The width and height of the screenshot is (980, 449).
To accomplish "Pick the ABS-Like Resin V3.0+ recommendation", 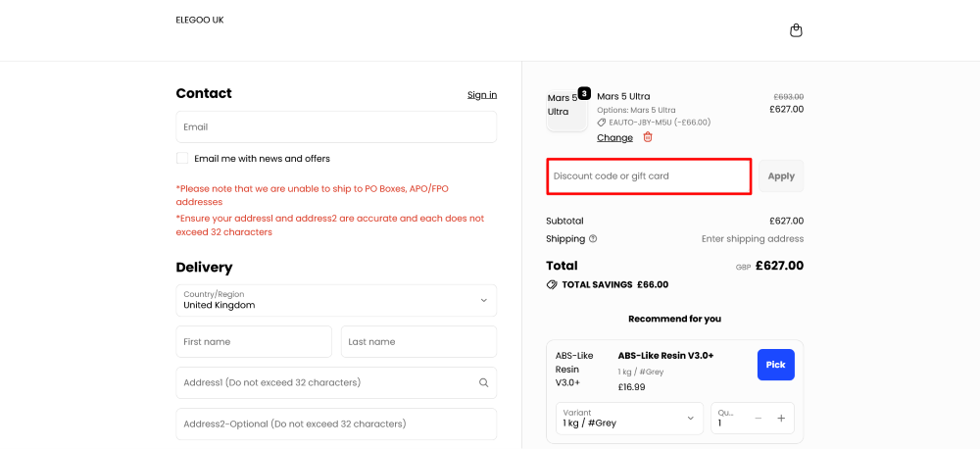I will [x=775, y=365].
